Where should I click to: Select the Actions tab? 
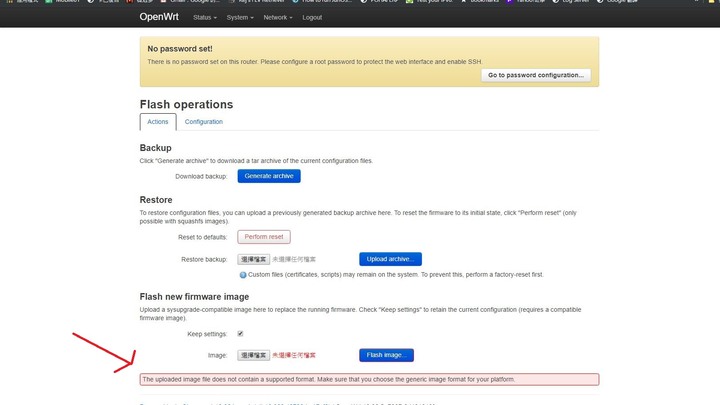pos(158,122)
